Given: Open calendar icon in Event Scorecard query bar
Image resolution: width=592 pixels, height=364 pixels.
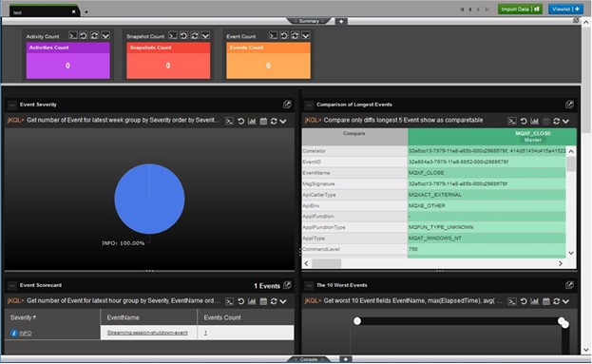Looking at the screenshot, I should (x=263, y=301).
